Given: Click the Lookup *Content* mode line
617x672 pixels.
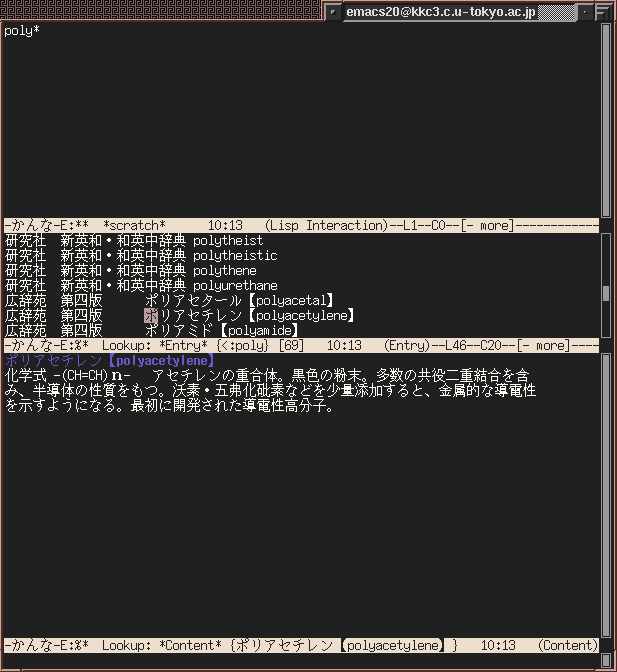Looking at the screenshot, I should [301, 645].
